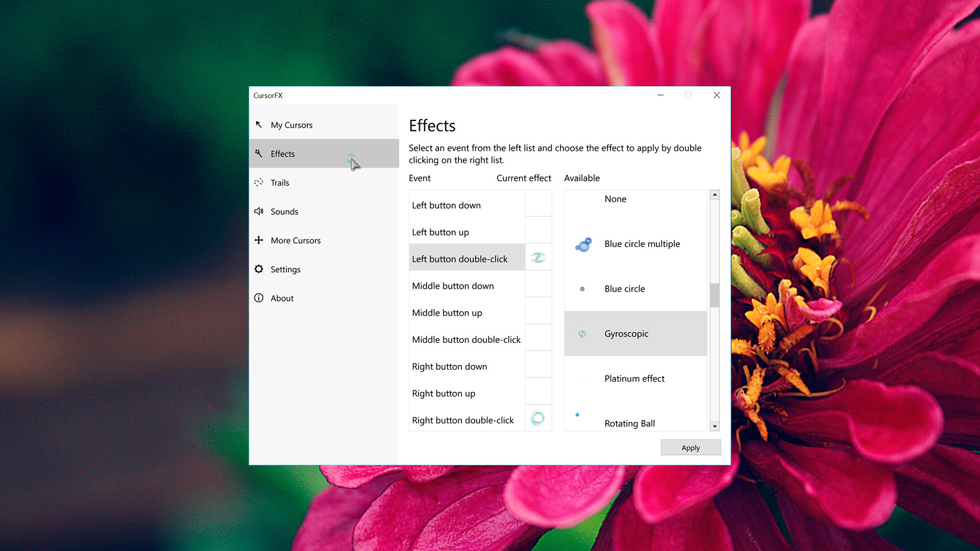Viewport: 980px width, 551px height.
Task: Select the Rotating Ball effect
Action: [629, 423]
